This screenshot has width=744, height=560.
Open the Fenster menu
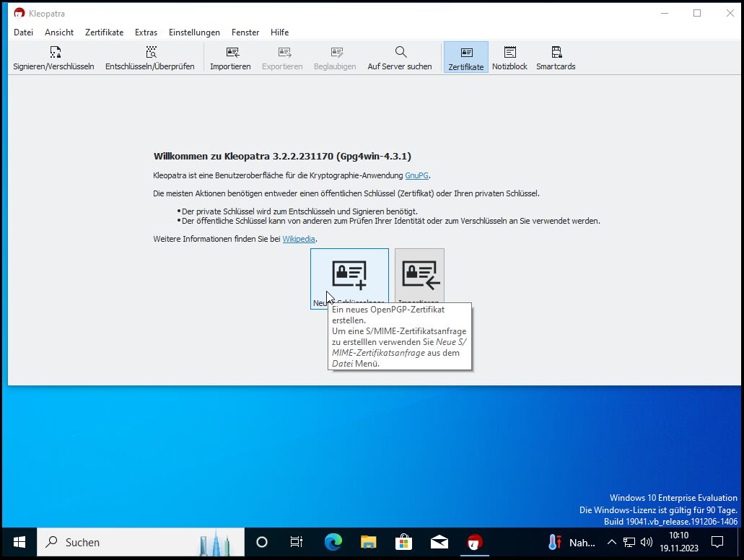point(245,32)
